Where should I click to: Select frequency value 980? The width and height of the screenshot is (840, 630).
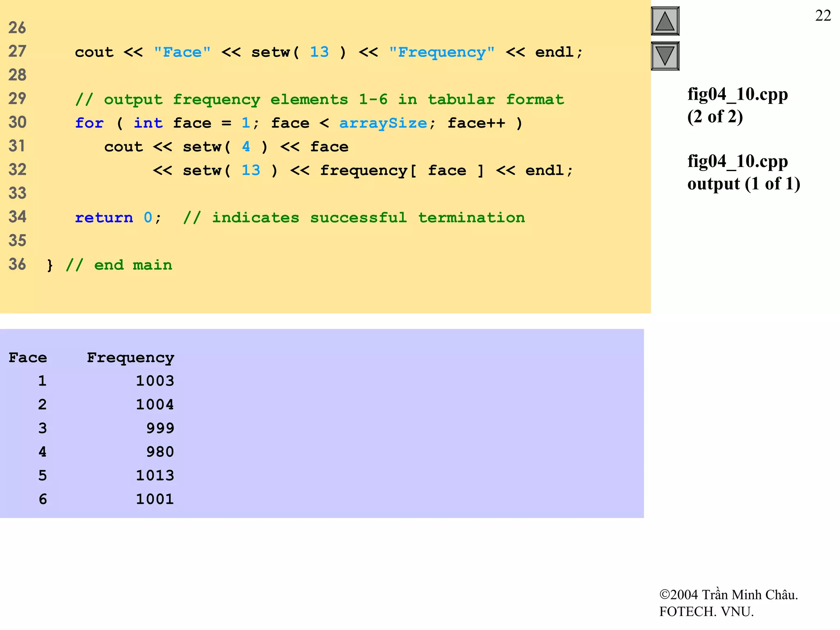(x=160, y=452)
